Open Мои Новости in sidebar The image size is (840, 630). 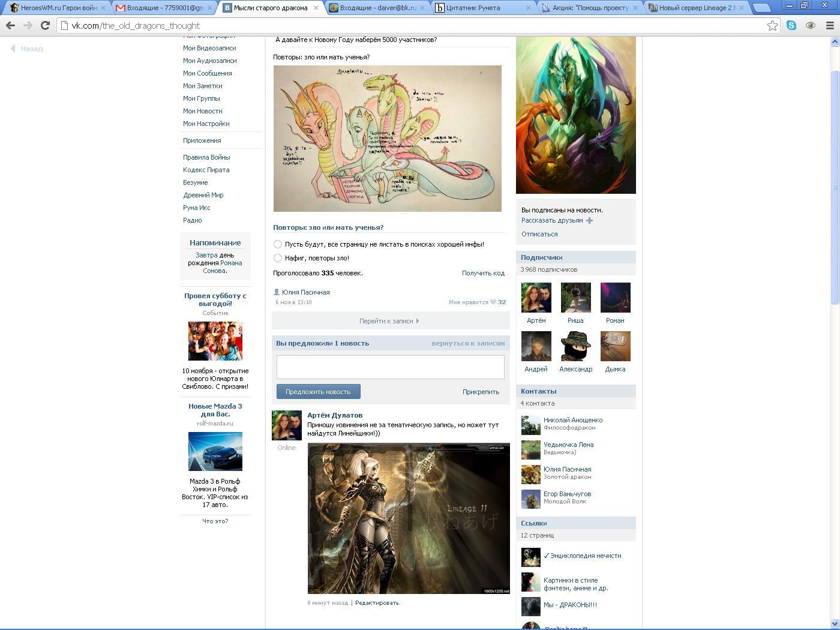tap(202, 111)
